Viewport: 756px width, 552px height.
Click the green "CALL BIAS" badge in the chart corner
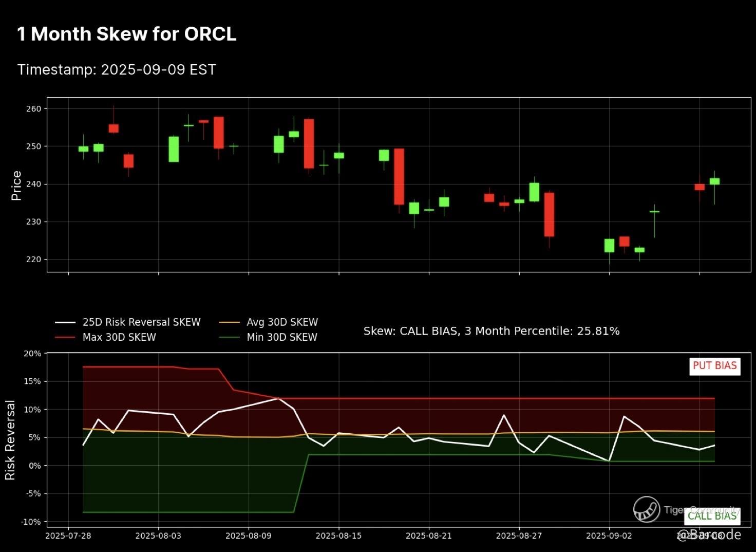[x=712, y=516]
